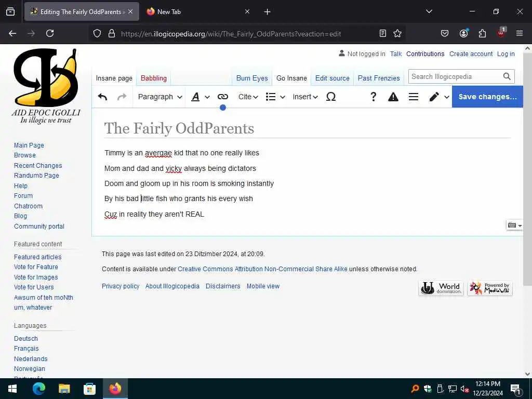This screenshot has height=399, width=532.
Task: Click the link chain icon in toolbar
Action: tap(222, 97)
